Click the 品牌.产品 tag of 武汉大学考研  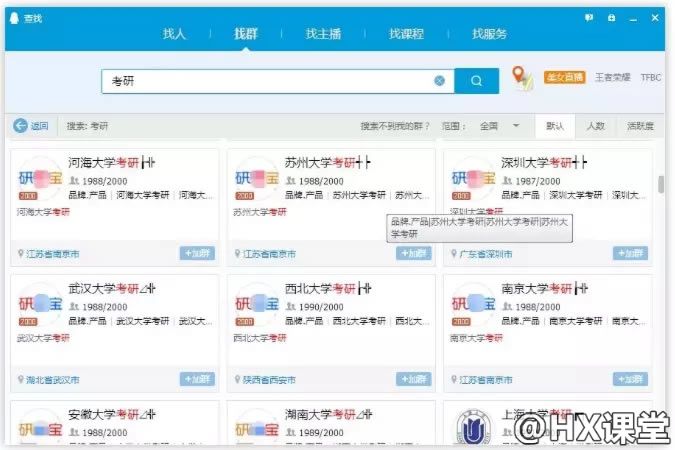click(87, 321)
